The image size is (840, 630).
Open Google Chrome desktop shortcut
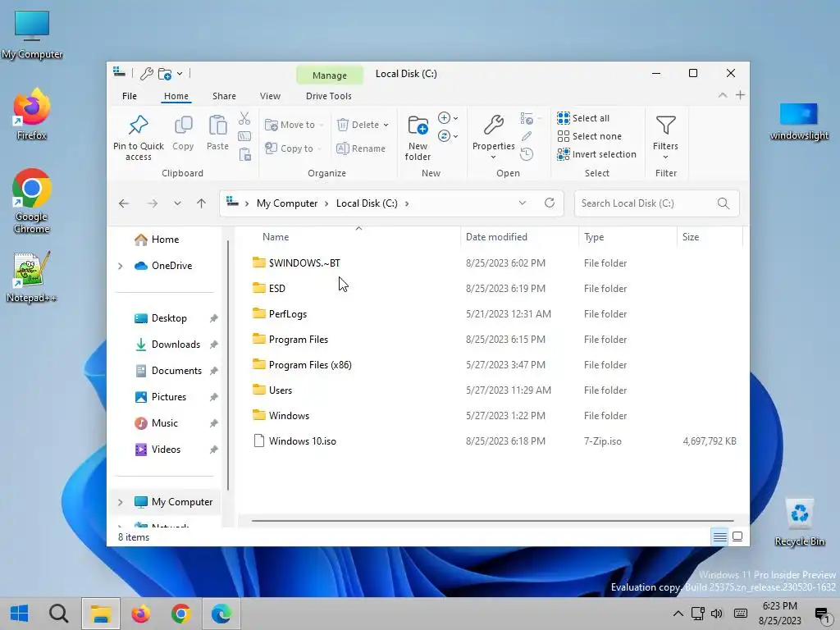pyautogui.click(x=32, y=202)
